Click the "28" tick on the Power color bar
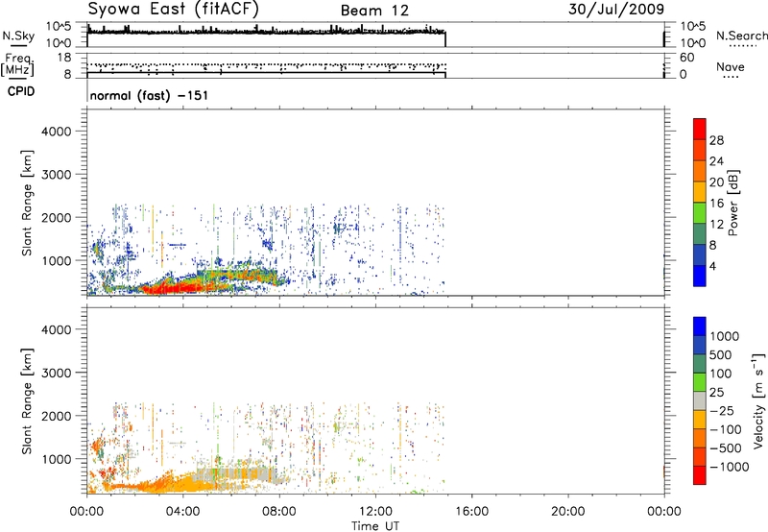 pos(716,140)
